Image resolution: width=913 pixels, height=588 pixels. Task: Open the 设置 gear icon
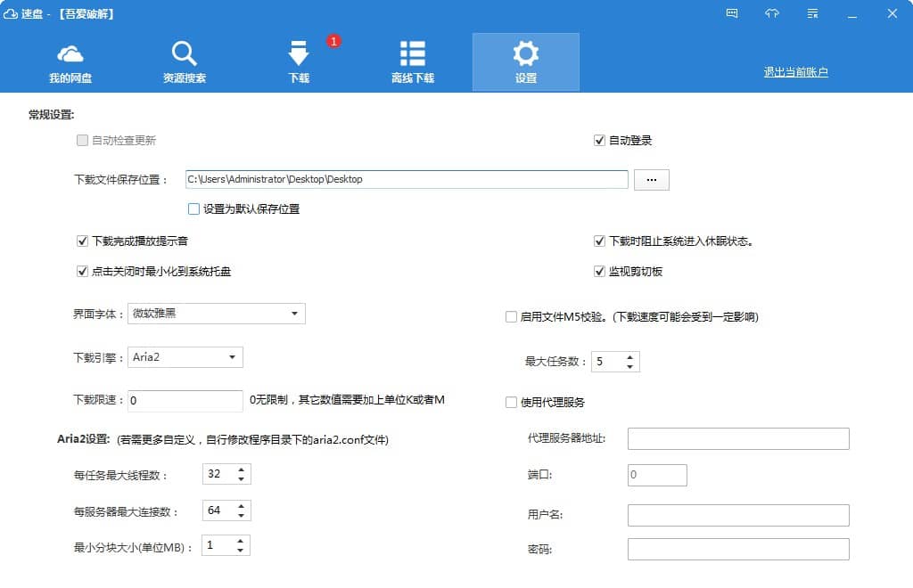526,53
